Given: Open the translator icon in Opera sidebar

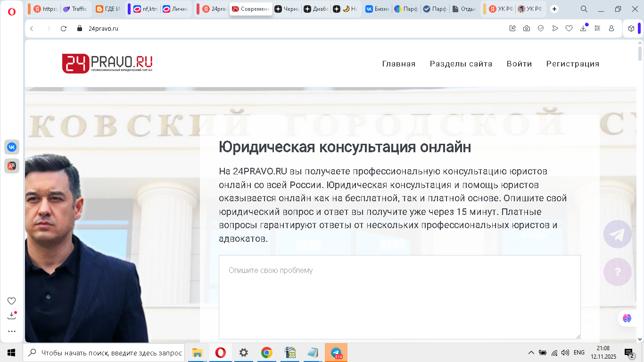Looking at the screenshot, I should point(12,165).
